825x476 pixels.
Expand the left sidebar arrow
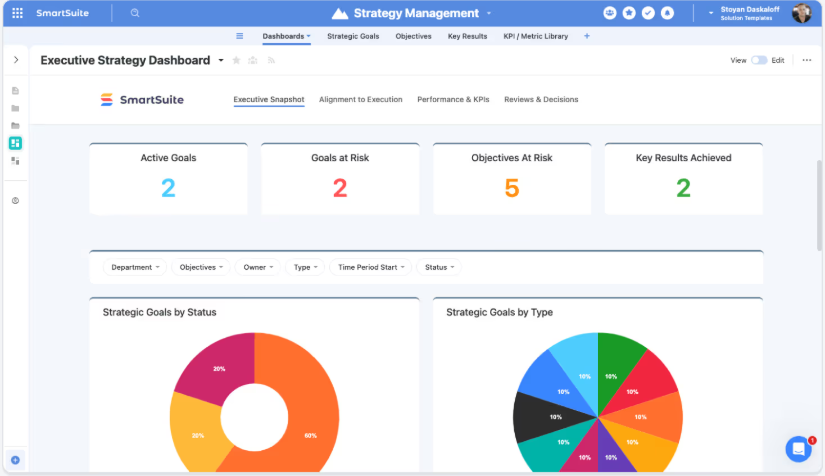(x=16, y=60)
